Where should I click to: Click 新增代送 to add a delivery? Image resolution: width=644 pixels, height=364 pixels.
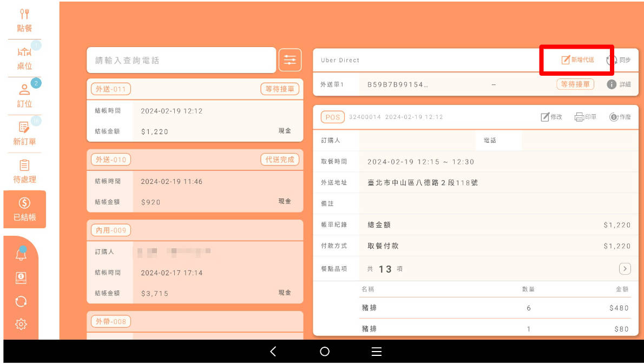(x=577, y=60)
